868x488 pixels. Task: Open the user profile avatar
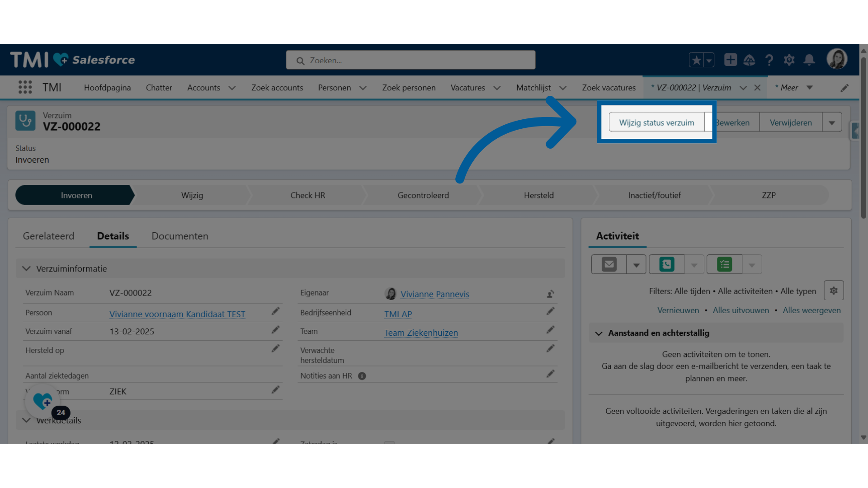(x=837, y=59)
